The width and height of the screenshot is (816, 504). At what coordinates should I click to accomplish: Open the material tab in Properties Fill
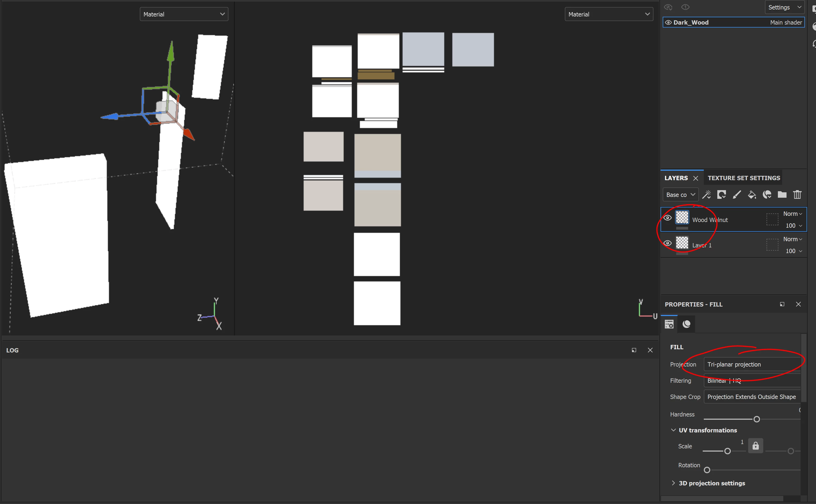coord(686,324)
